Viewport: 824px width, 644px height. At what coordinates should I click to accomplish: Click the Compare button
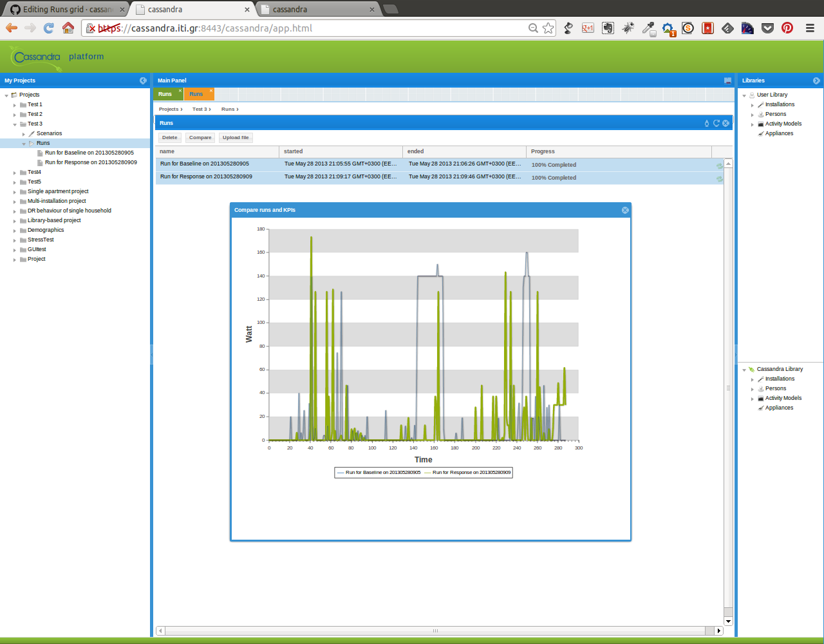click(200, 137)
